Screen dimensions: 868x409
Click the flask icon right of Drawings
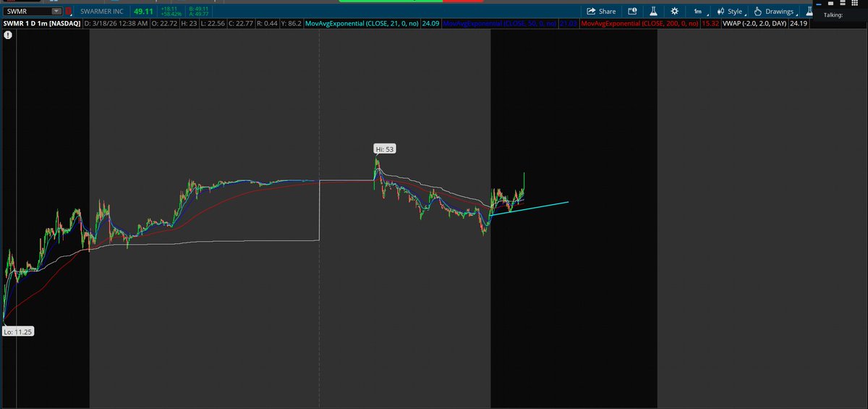pyautogui.click(x=809, y=12)
